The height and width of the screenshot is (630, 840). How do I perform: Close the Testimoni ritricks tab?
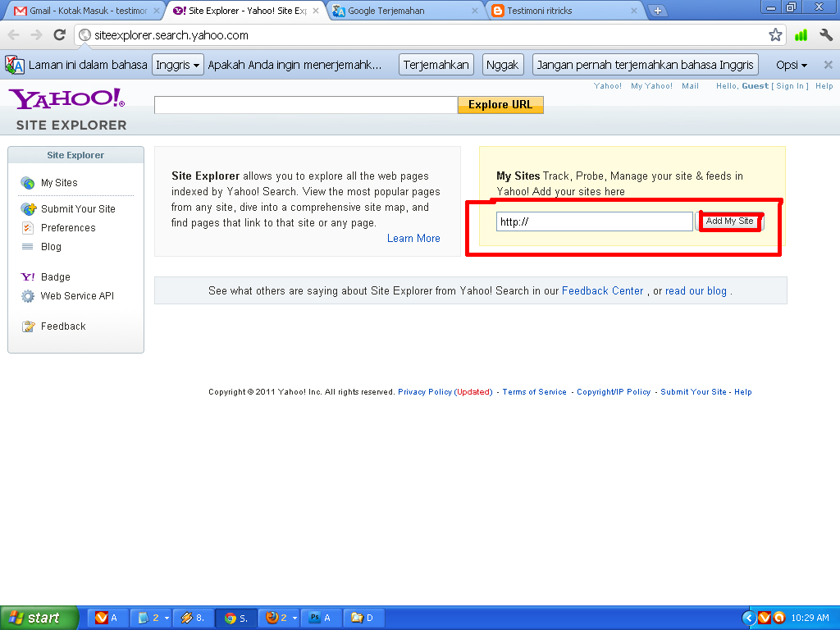click(634, 11)
